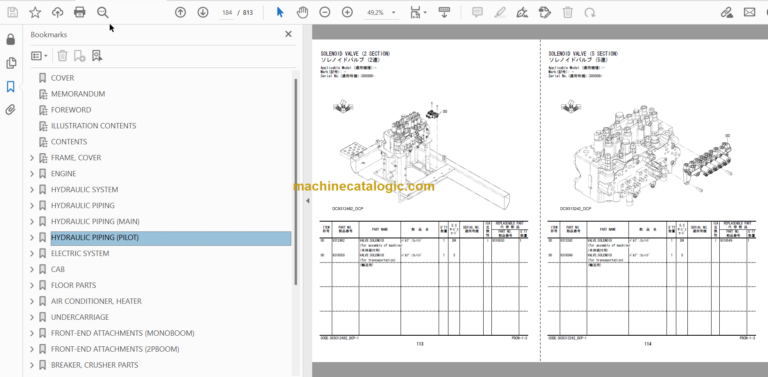This screenshot has width=768, height=377.
Task: Open the Sign document pen tool
Action: point(522,12)
